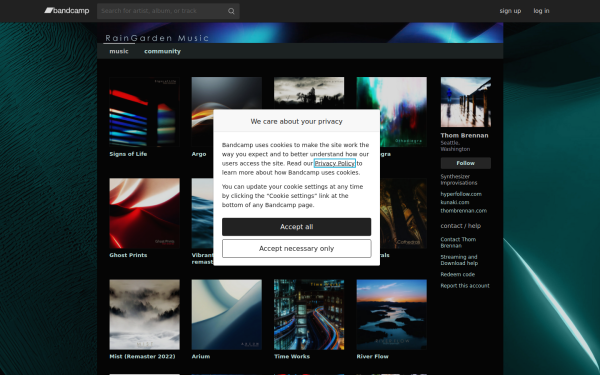This screenshot has height=375, width=600.
Task: Open the Redeem code link
Action: [x=458, y=274]
